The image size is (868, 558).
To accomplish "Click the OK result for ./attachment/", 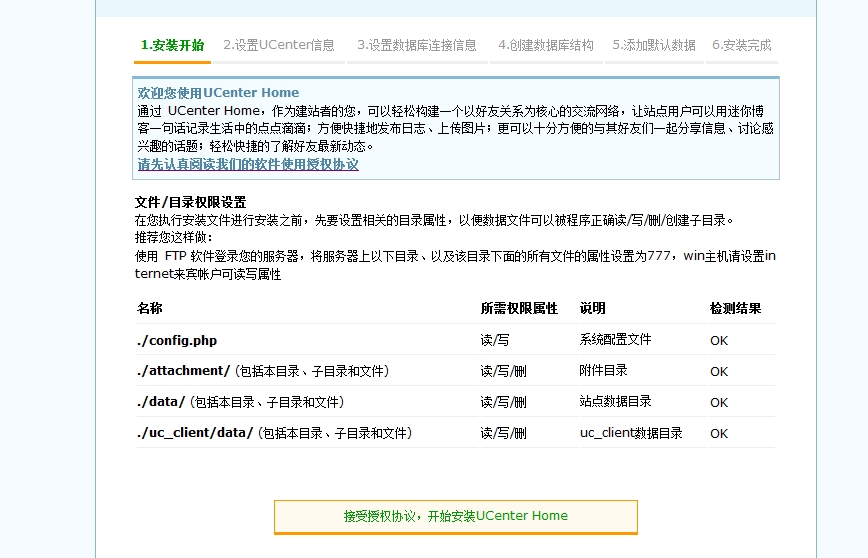I will pyautogui.click(x=719, y=371).
